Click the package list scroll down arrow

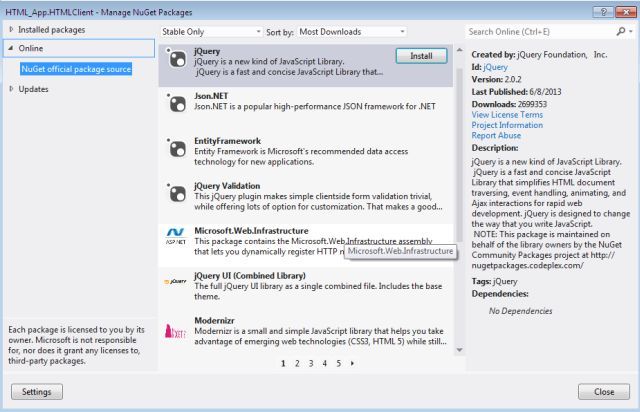pos(460,350)
